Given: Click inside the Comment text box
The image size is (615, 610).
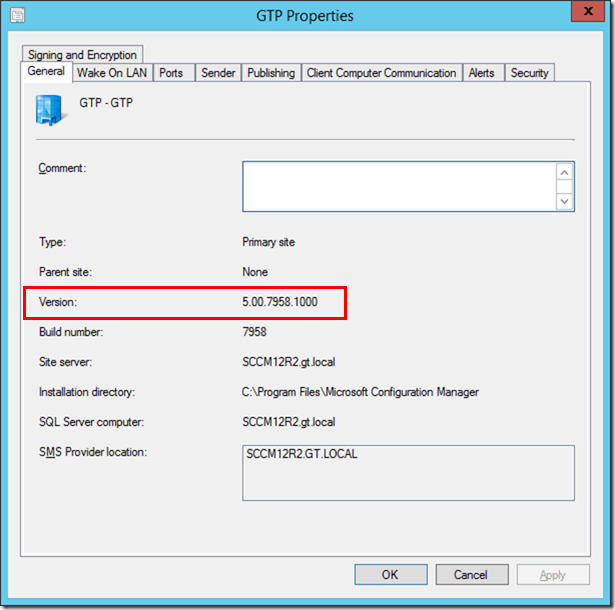Looking at the screenshot, I should [398, 186].
